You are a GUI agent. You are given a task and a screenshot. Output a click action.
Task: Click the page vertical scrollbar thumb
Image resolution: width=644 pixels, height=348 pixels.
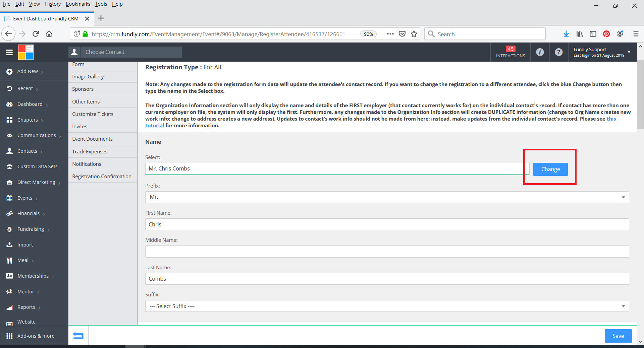coord(640,94)
